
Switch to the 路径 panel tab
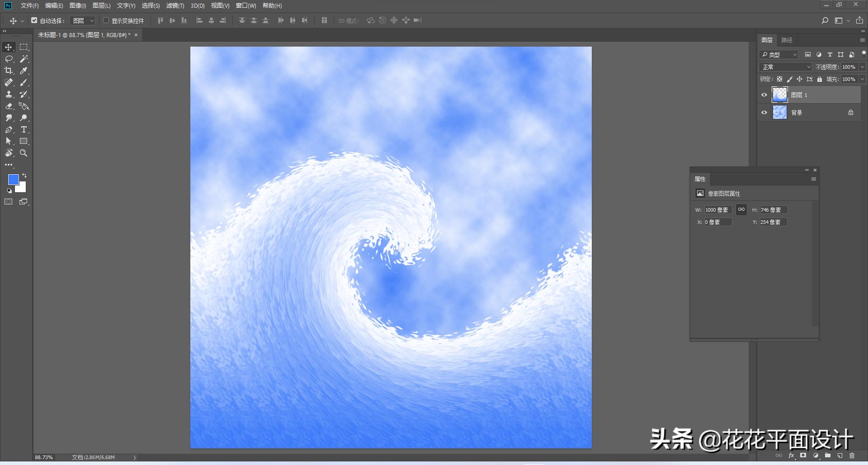pos(787,40)
